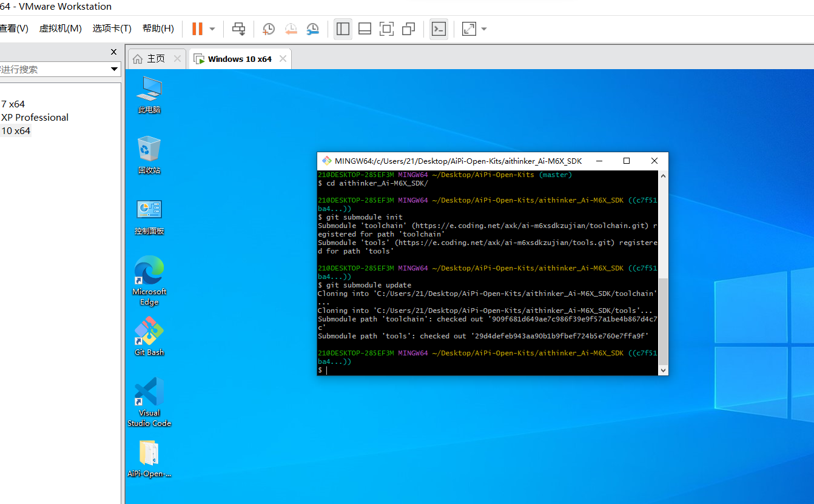The width and height of the screenshot is (814, 504).
Task: Select the 控制面板 desktop icon
Action: point(149,217)
